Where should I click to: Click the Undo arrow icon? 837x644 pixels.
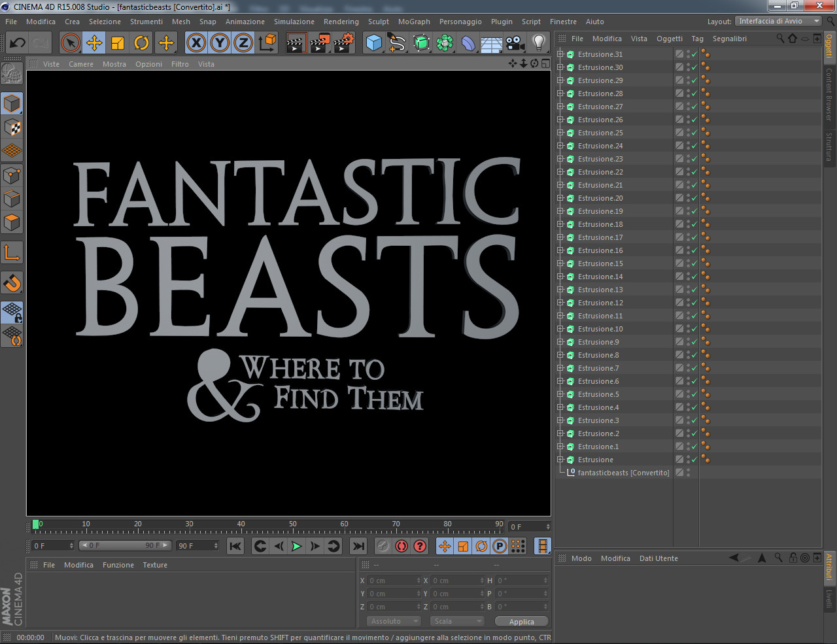coord(17,43)
